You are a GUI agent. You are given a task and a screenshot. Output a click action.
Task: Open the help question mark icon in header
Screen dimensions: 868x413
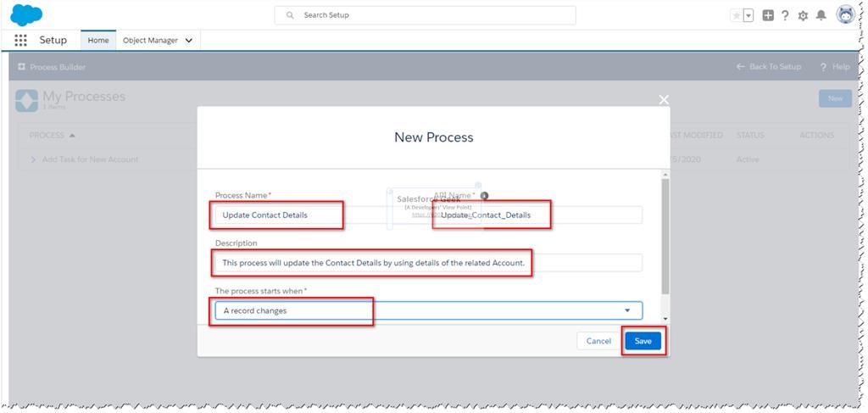pyautogui.click(x=785, y=15)
